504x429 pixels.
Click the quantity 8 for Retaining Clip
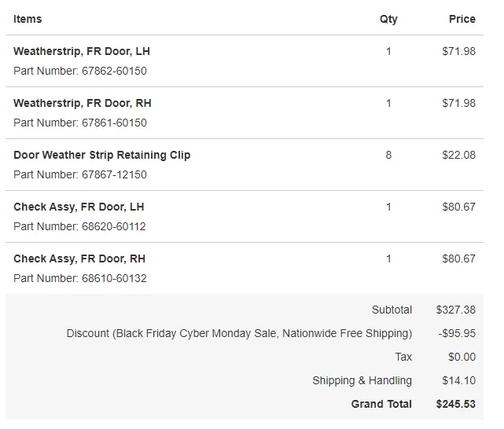[x=388, y=155]
